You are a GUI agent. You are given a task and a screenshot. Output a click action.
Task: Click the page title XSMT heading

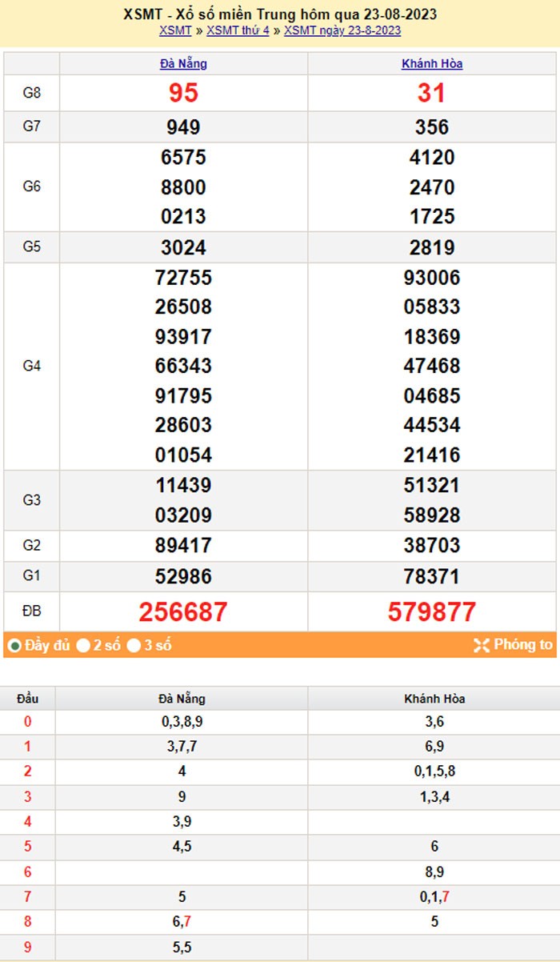(280, 14)
